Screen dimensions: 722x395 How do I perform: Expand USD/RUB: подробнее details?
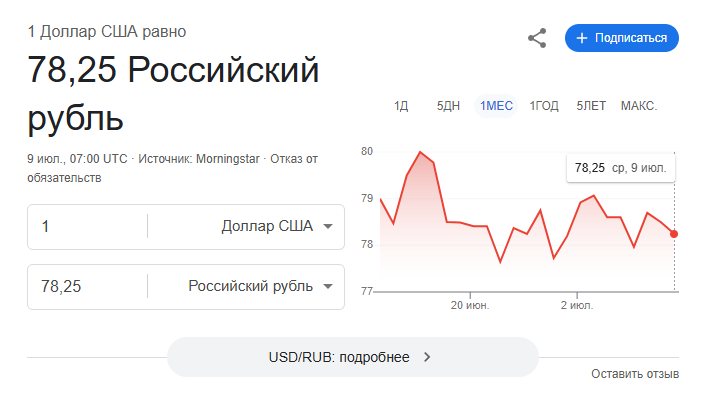point(353,357)
